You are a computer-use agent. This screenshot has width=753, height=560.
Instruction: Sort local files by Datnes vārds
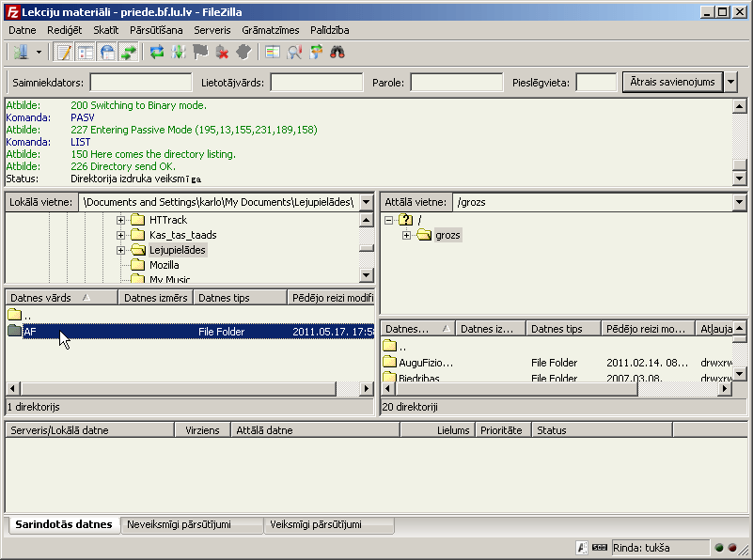click(x=61, y=298)
